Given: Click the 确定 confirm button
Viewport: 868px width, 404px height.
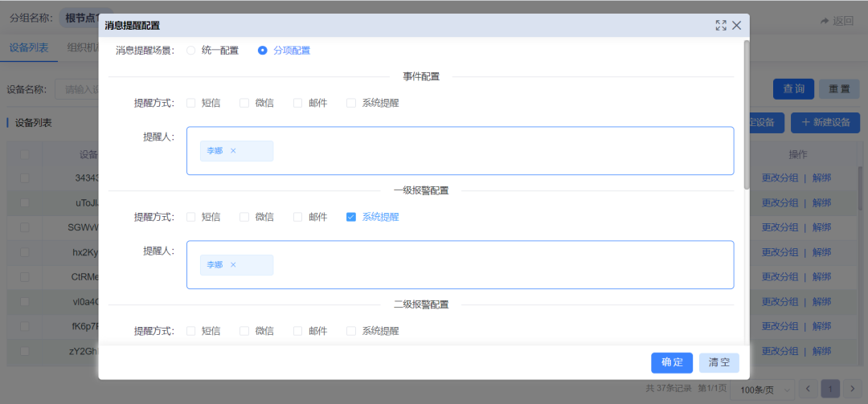Looking at the screenshot, I should 672,363.
